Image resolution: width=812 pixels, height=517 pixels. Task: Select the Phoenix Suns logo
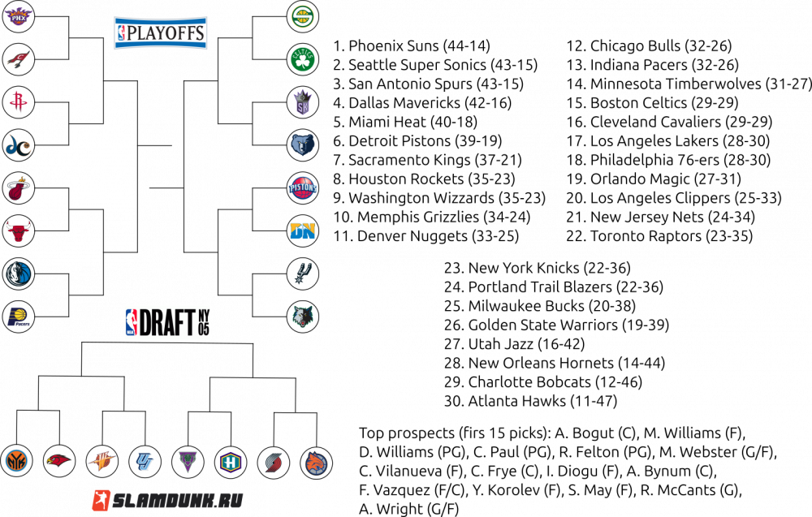click(19, 16)
